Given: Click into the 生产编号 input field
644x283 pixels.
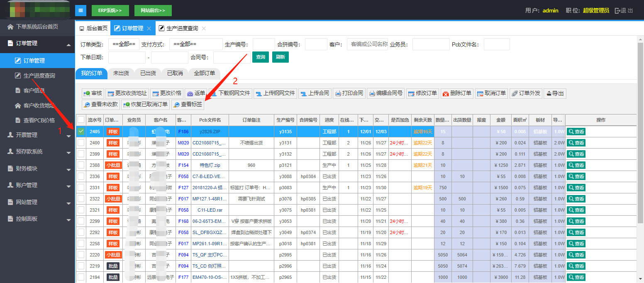Looking at the screenshot, I should pos(263,44).
